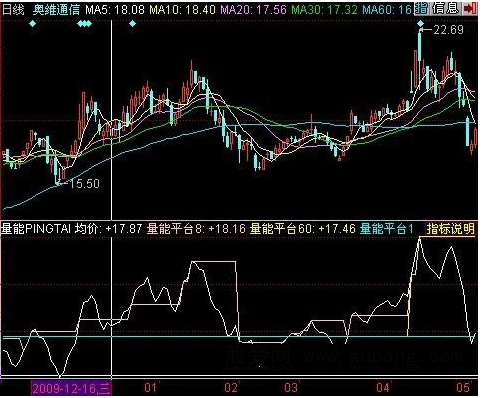Click the 指 indicator button

pos(421,8)
